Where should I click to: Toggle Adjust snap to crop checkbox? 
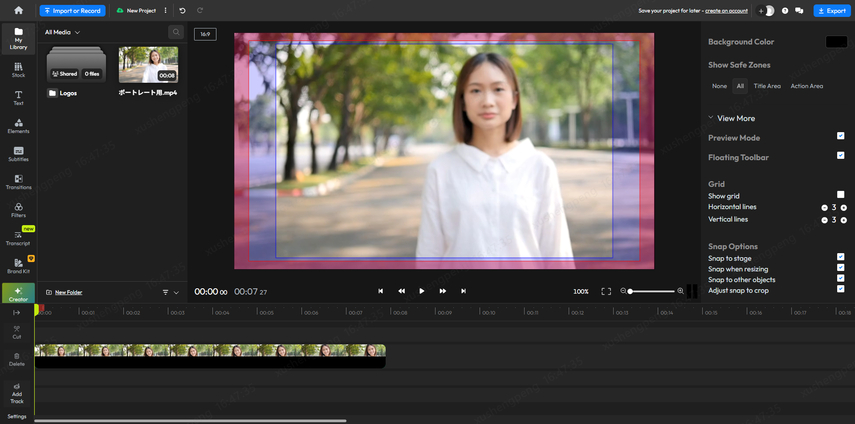tap(840, 289)
